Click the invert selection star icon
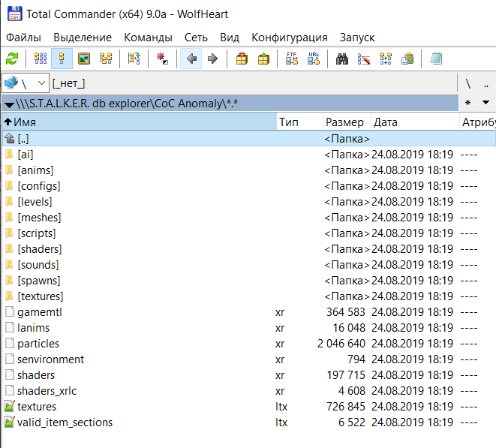Image resolution: width=496 pixels, height=448 pixels. click(162, 59)
